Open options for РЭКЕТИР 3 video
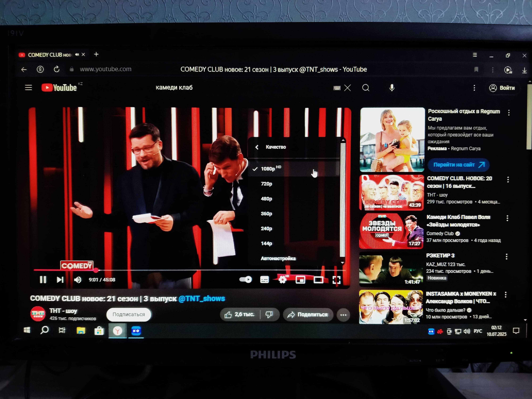The width and height of the screenshot is (532, 399). tap(506, 257)
